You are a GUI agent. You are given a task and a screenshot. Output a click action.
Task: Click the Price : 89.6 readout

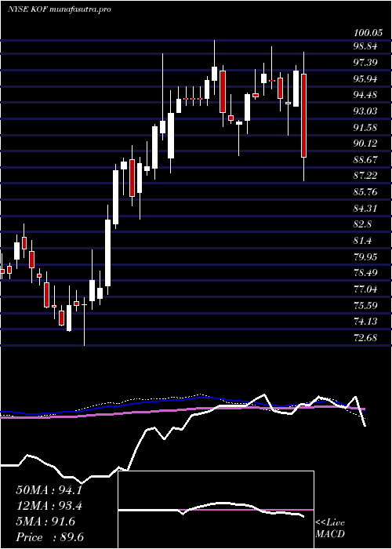click(x=49, y=537)
